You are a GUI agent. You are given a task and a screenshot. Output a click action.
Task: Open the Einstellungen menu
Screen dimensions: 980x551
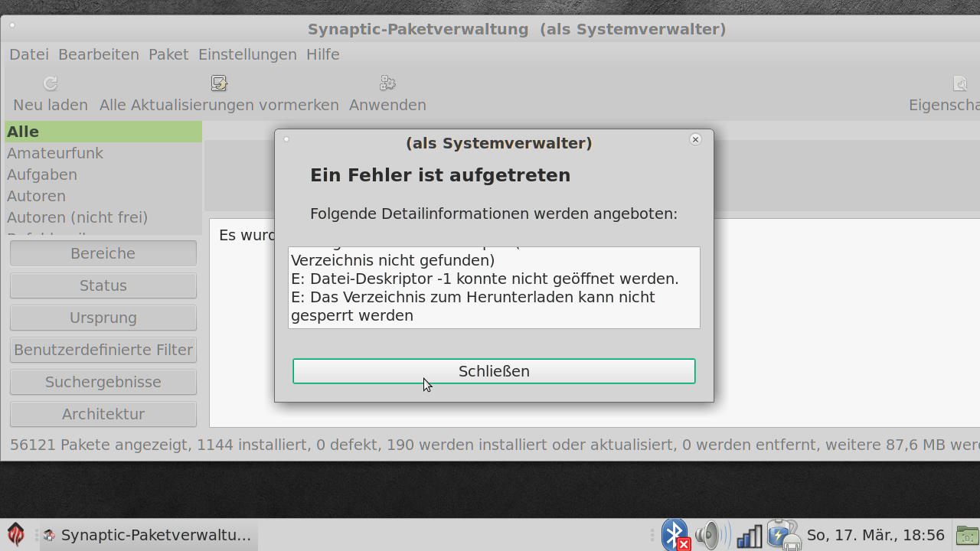(247, 54)
